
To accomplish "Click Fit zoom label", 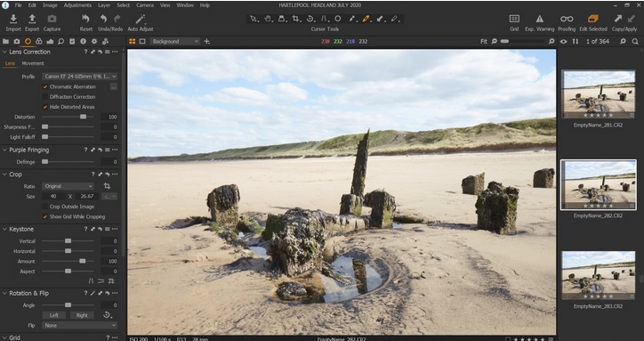I will [x=484, y=41].
